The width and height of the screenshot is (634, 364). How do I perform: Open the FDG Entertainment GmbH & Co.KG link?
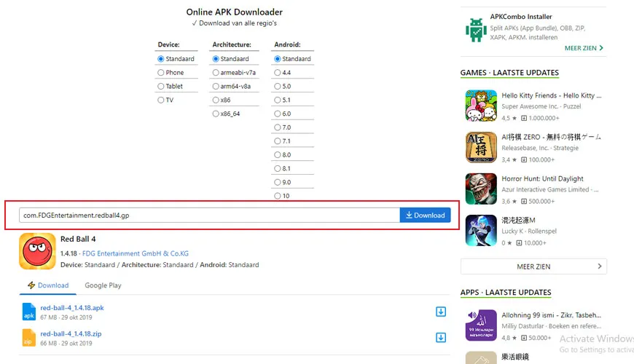[136, 253]
